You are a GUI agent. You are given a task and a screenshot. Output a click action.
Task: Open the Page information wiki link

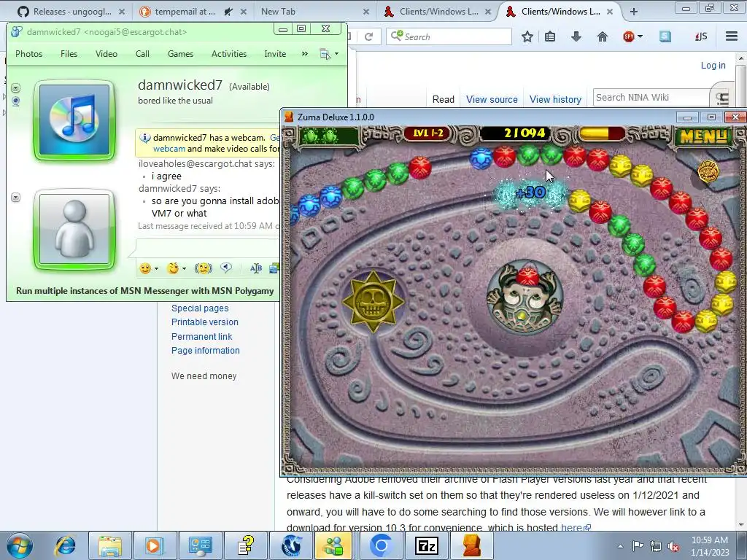(x=205, y=351)
